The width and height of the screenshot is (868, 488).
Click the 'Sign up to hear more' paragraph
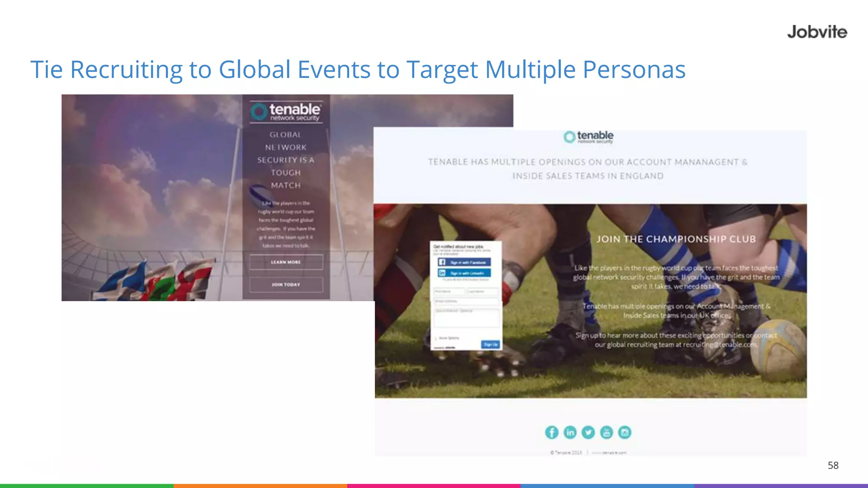pyautogui.click(x=676, y=340)
